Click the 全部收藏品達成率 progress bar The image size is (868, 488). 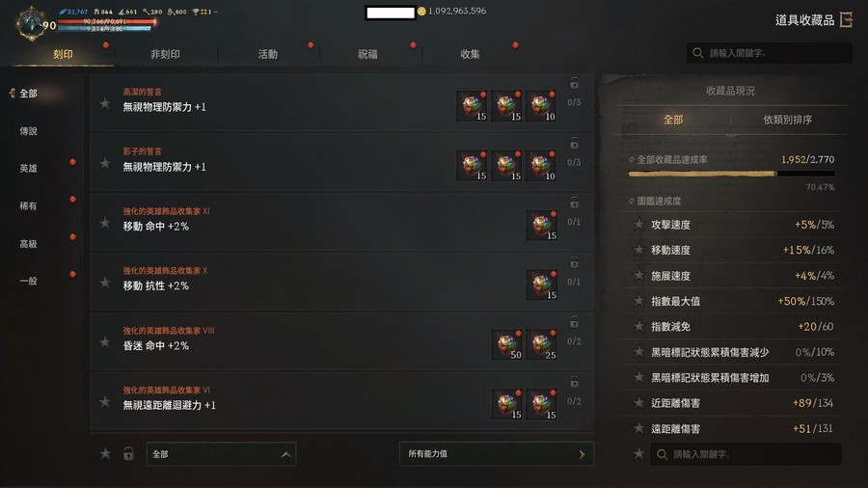pyautogui.click(x=731, y=174)
